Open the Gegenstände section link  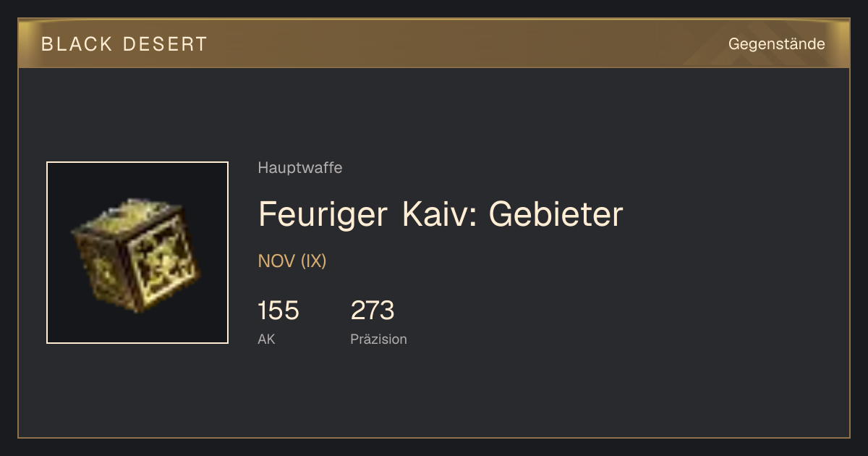tap(776, 44)
